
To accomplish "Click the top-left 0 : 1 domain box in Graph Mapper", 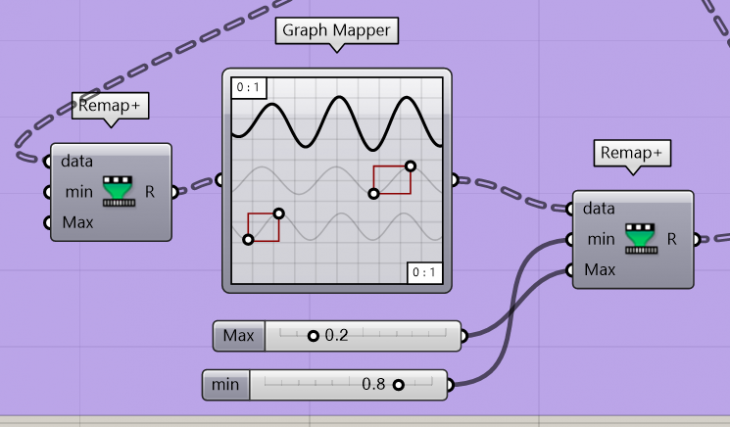I will (247, 88).
